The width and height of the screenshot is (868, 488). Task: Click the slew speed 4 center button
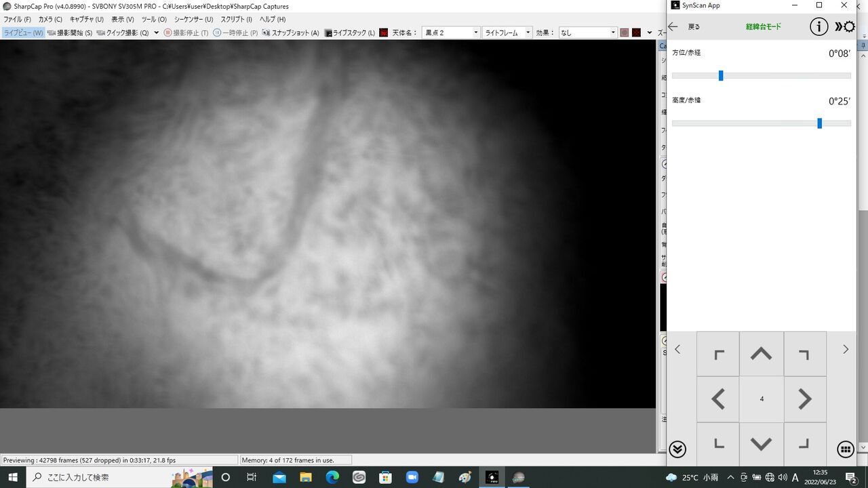click(762, 399)
